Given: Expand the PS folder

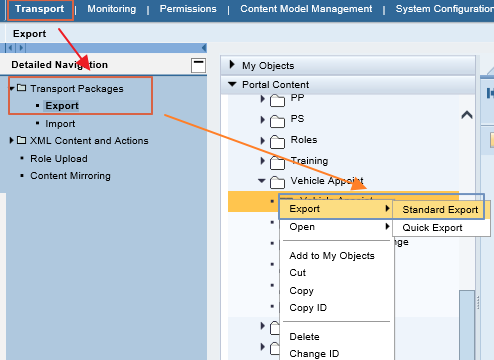Looking at the screenshot, I should 262,119.
